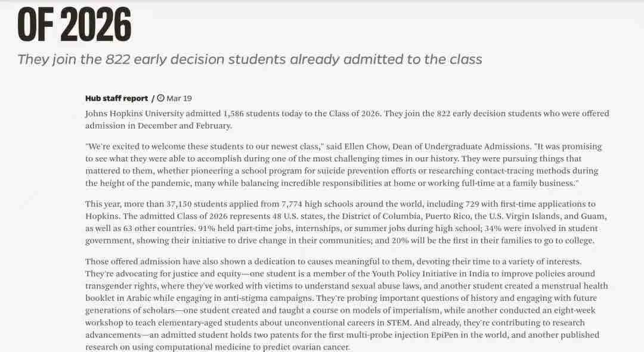
Task: Click the figure "1,586" in the first paragraph
Action: click(x=233, y=114)
